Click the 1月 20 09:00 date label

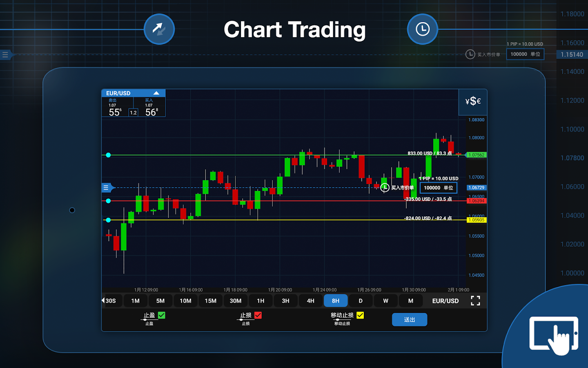[280, 290]
